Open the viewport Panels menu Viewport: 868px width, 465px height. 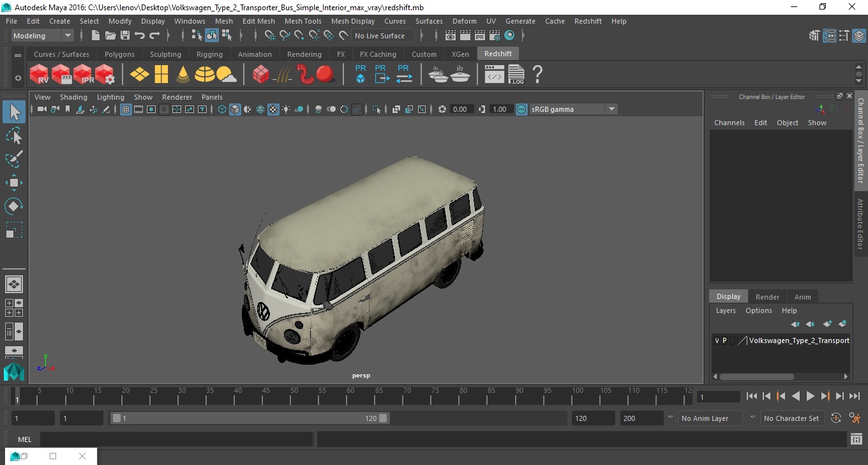(212, 97)
